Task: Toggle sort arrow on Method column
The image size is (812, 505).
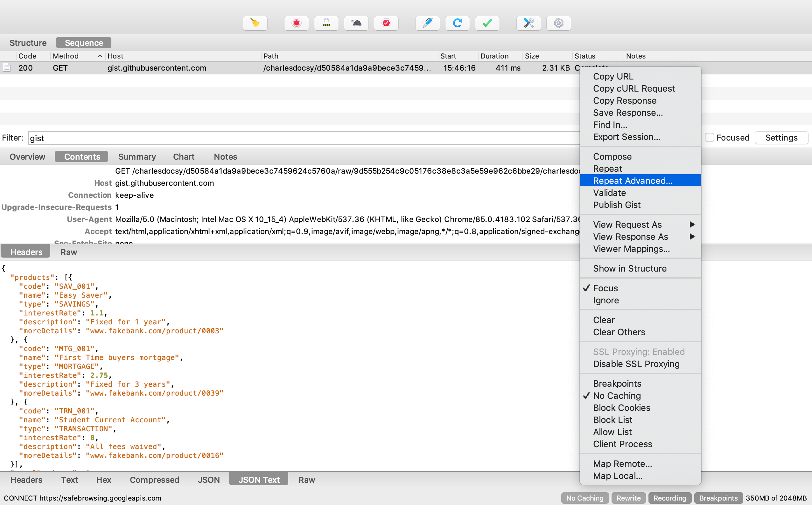Action: pos(100,56)
